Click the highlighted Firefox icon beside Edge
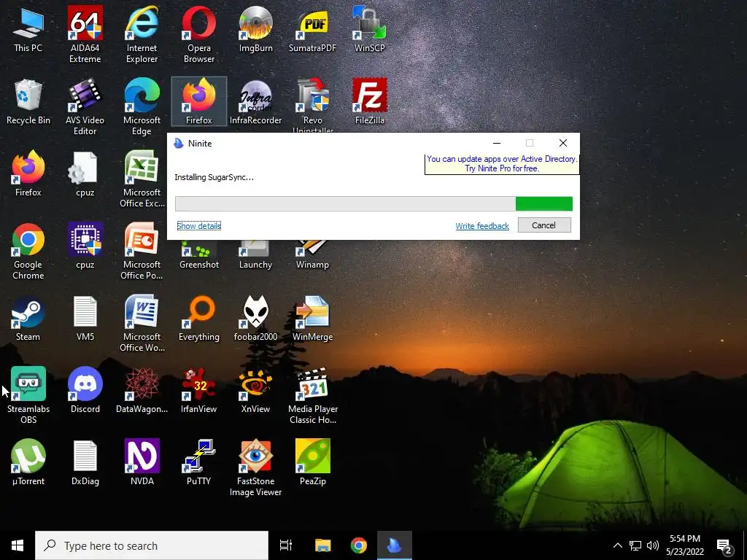Viewport: 747px width, 560px height. pos(198,102)
